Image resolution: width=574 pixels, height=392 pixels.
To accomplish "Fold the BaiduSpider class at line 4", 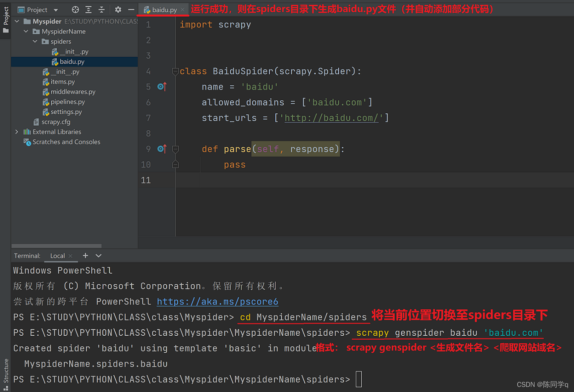I will click(x=175, y=71).
